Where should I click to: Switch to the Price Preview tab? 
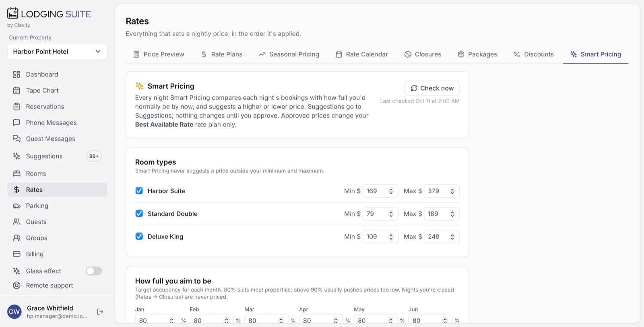point(159,54)
